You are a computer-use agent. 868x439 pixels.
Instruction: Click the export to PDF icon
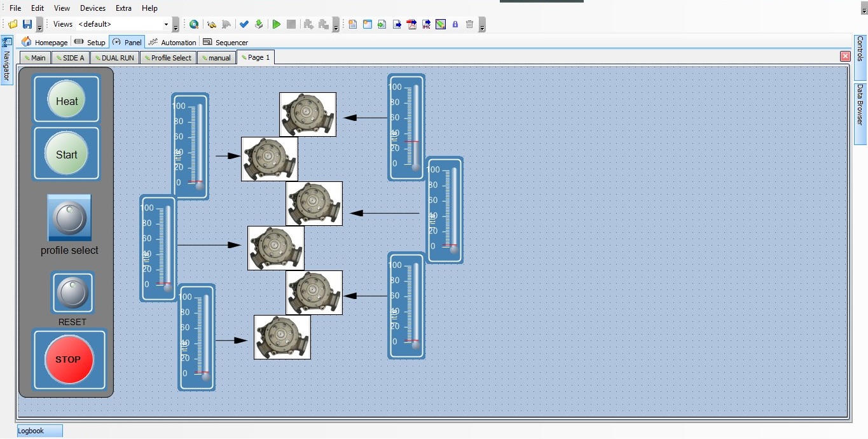click(411, 24)
